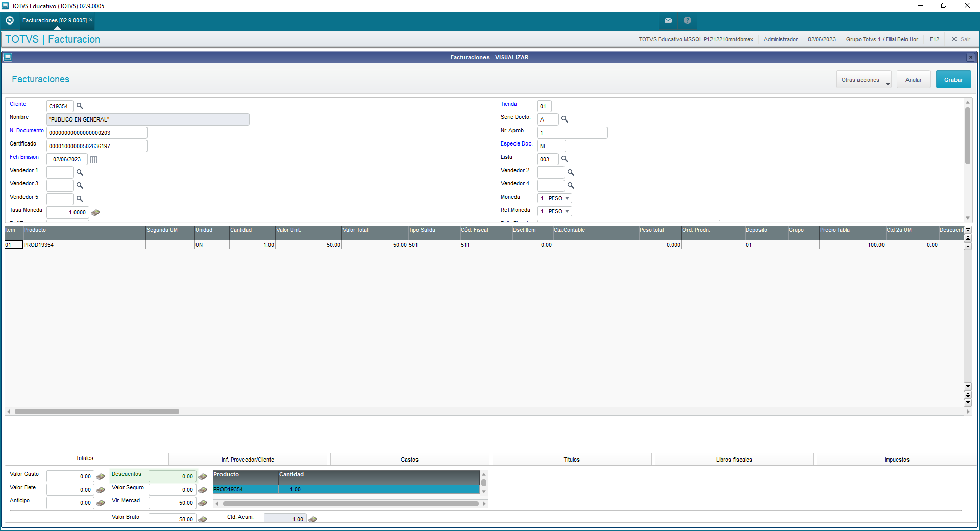This screenshot has width=980, height=531.
Task: Click calculator icon beside Vlr. Mercad.
Action: 203,503
